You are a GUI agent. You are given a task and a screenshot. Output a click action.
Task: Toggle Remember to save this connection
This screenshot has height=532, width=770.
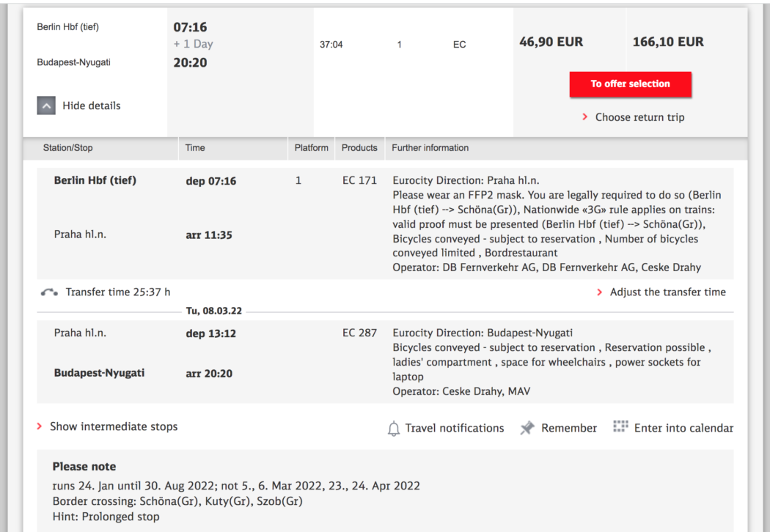coord(568,427)
